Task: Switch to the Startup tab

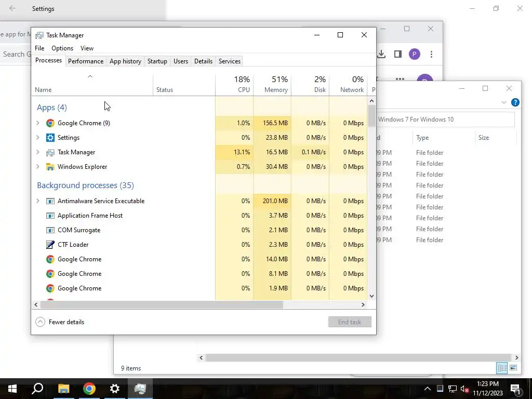Action: tap(157, 61)
